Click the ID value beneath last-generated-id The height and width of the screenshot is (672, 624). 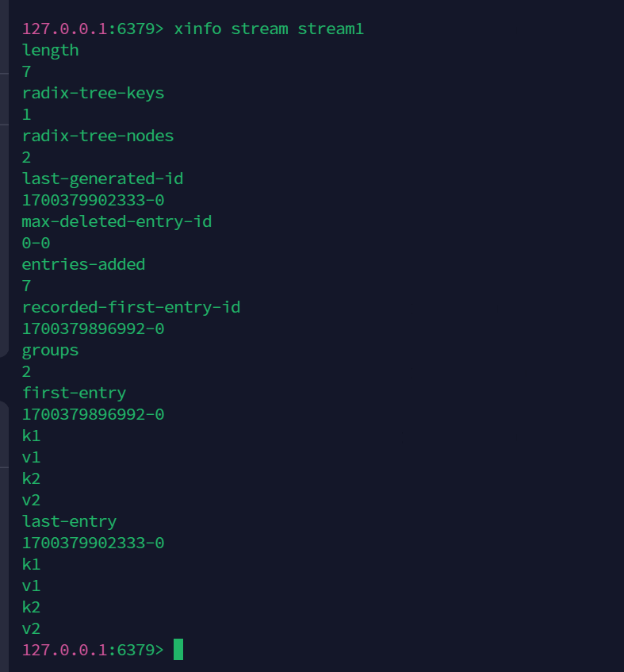pos(93,200)
